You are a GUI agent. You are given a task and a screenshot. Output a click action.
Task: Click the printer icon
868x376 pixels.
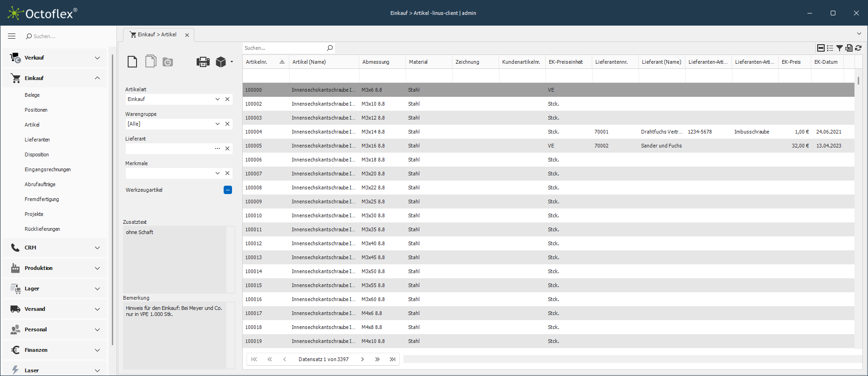point(203,62)
